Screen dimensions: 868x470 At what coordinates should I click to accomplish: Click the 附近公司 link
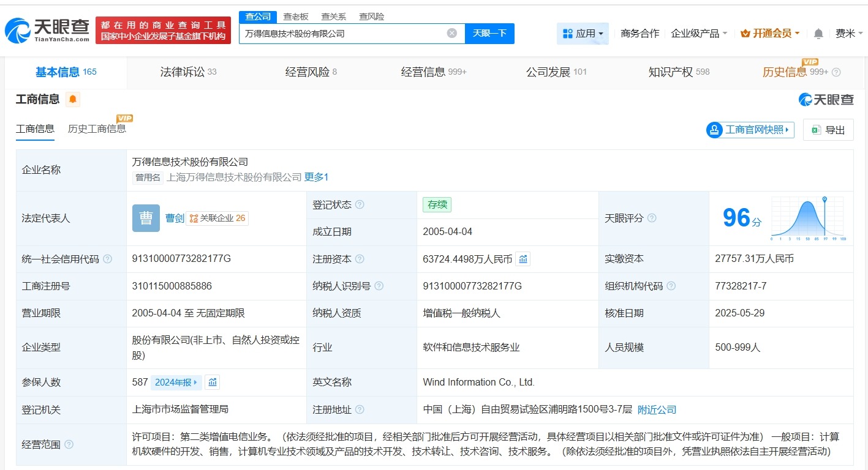657,409
